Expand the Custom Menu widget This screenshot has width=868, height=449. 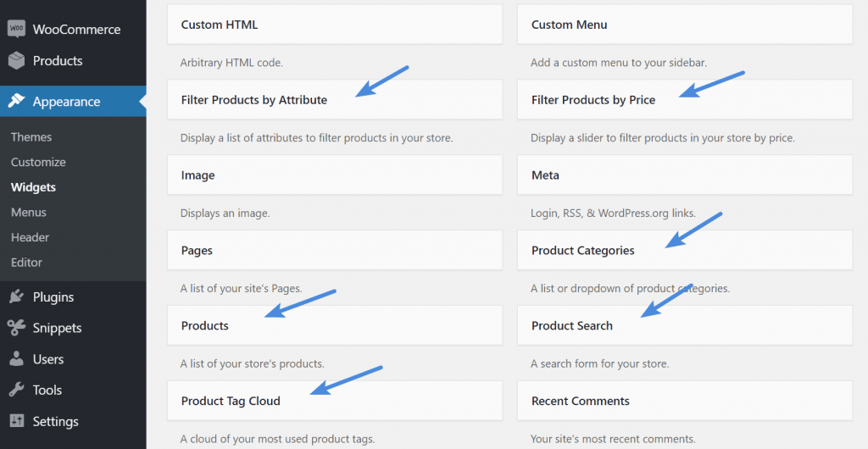click(685, 25)
